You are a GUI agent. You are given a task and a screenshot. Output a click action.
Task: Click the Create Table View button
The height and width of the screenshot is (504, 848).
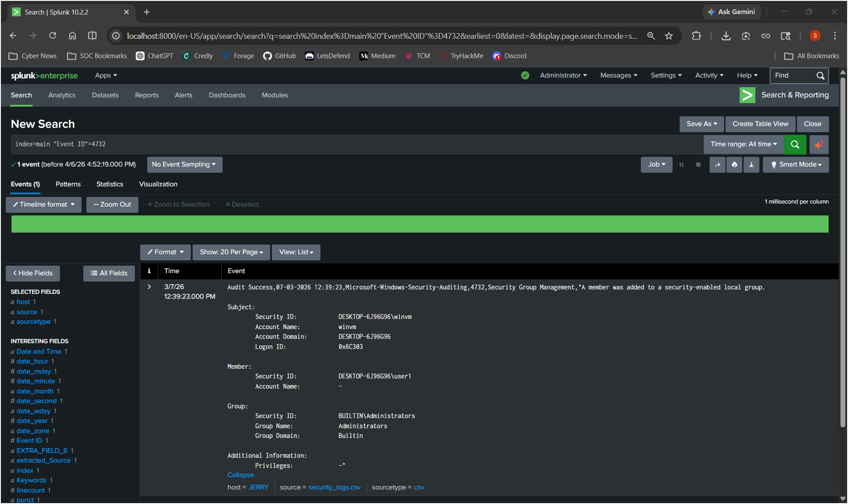tap(759, 124)
